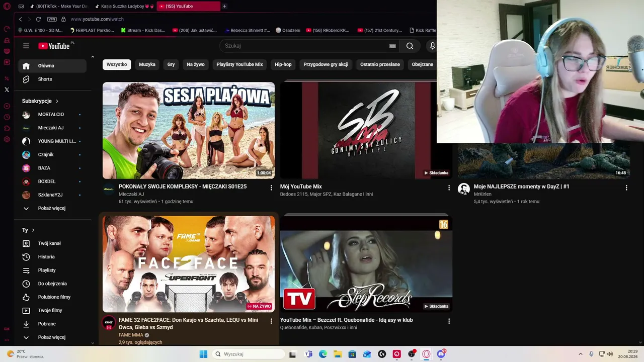
Task: Expand the Subskrypcje section chevron
Action: coord(57,101)
